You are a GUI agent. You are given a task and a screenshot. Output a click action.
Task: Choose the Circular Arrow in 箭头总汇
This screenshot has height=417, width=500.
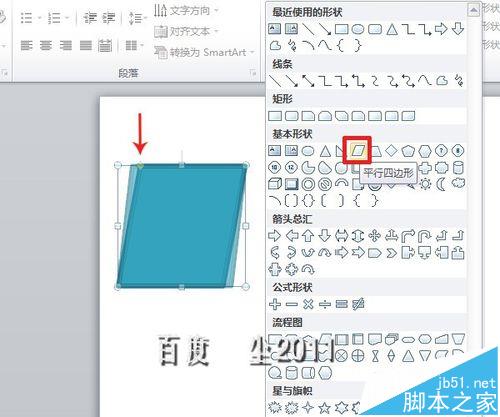coord(308,269)
